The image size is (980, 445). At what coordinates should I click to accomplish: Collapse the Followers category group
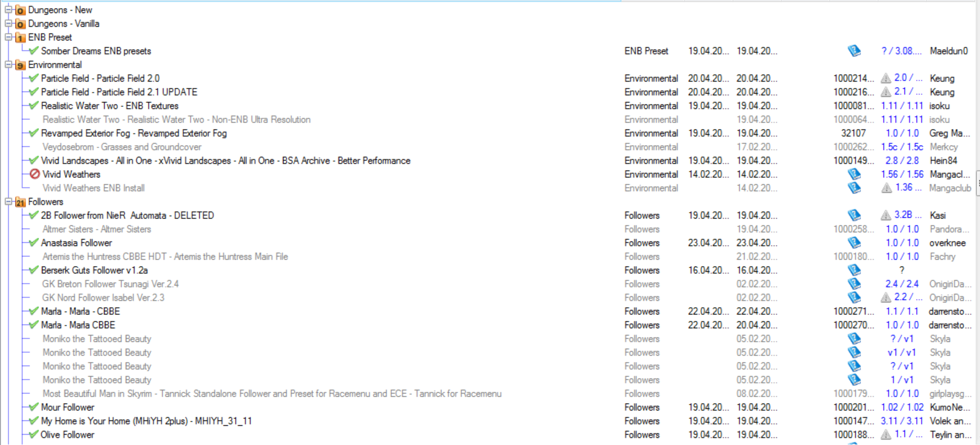pos(9,202)
